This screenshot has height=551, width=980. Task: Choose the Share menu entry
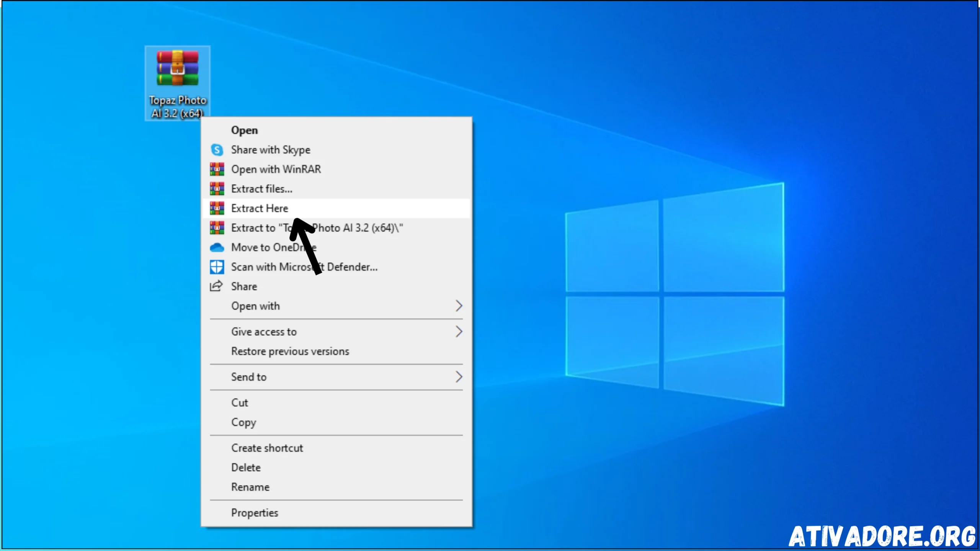click(x=336, y=286)
